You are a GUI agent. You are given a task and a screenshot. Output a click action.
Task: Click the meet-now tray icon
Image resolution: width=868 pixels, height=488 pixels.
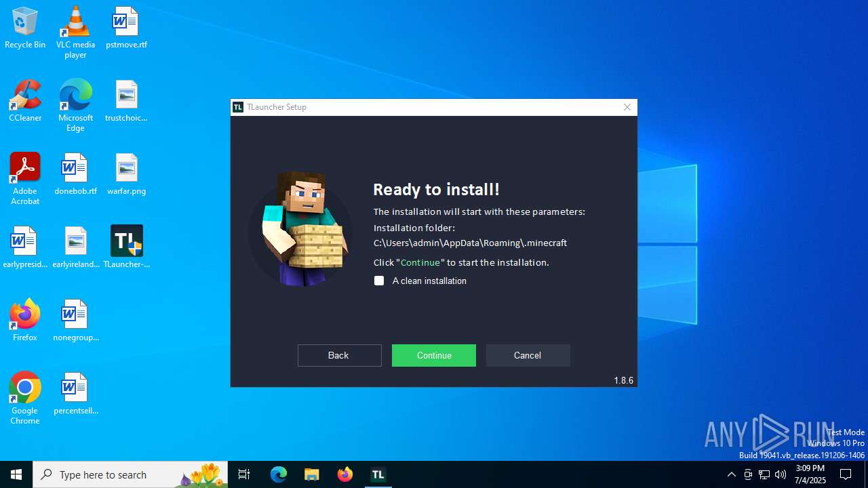point(748,474)
